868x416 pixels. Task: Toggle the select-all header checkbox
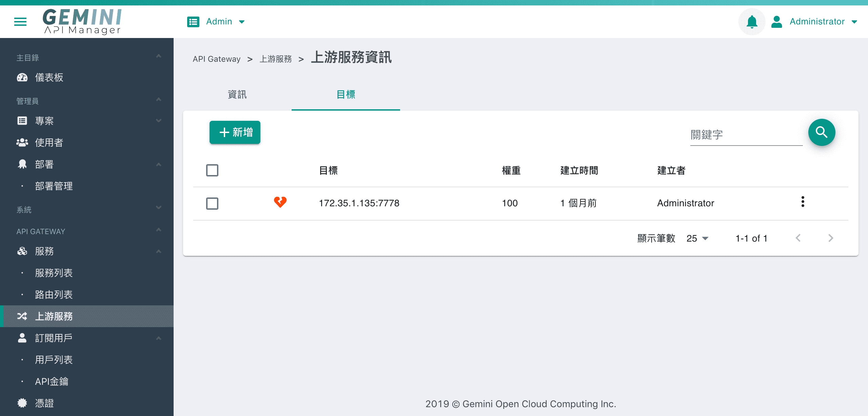(x=212, y=170)
